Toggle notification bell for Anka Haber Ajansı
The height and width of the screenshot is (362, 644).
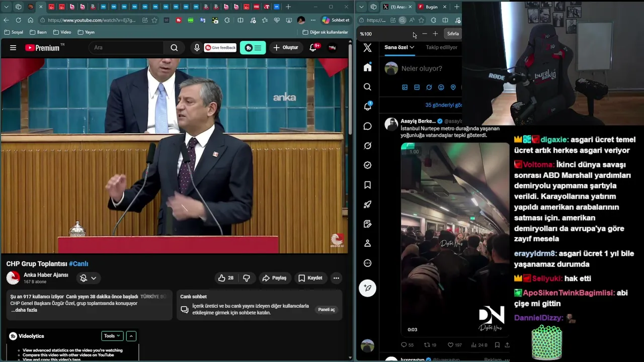click(88, 278)
